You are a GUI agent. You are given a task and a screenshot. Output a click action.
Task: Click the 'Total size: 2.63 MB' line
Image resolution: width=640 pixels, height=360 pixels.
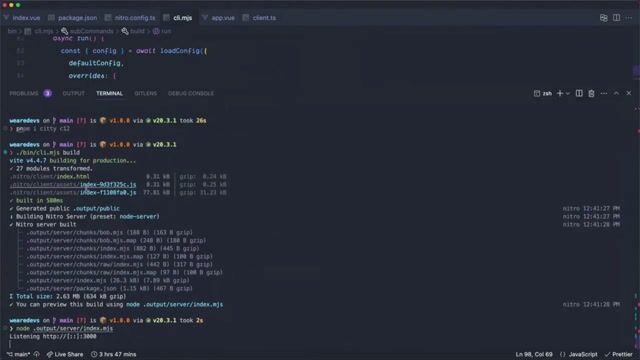pos(68,296)
